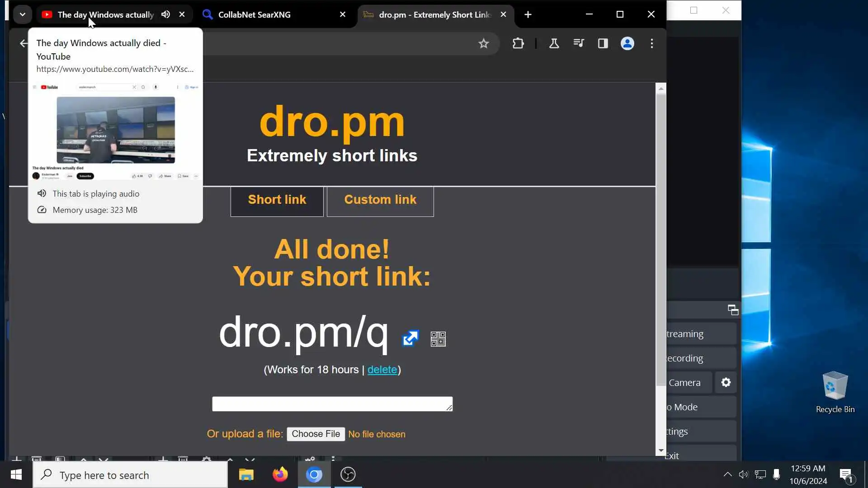Bookmark this page with the star icon
This screenshot has height=488, width=868.
[483, 43]
